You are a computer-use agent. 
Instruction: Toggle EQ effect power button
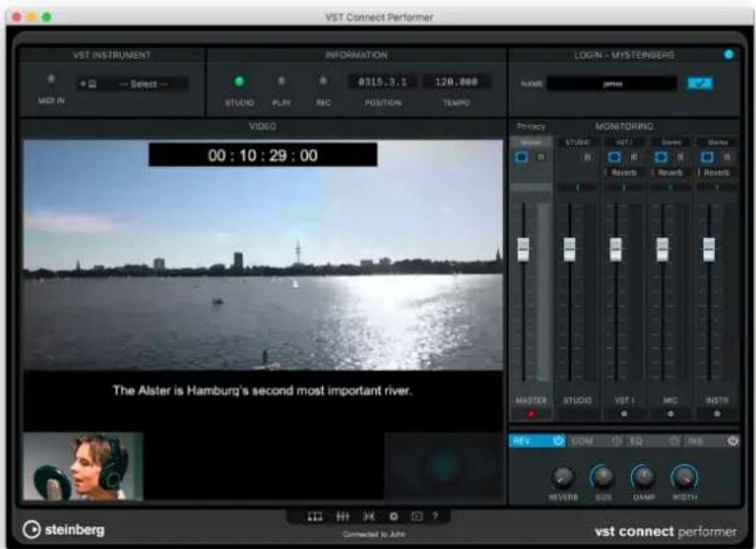(x=675, y=440)
